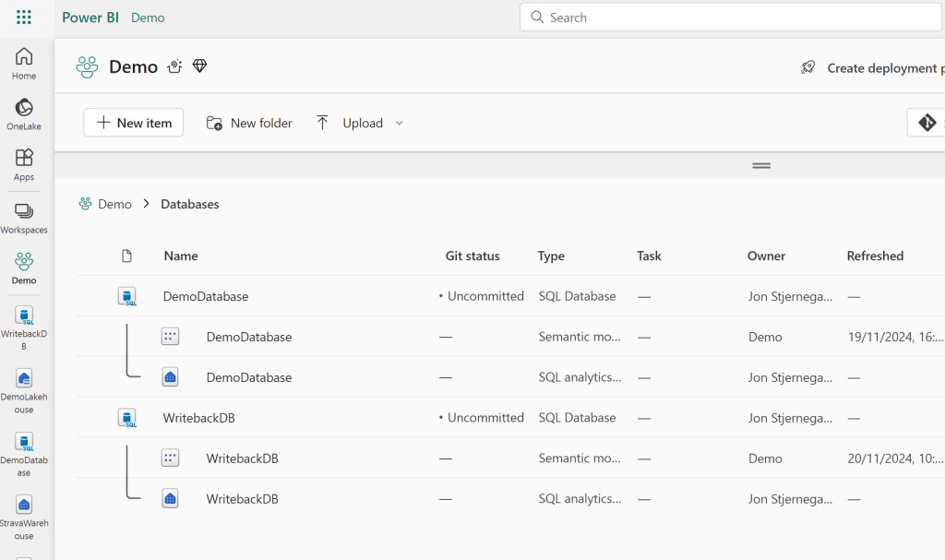Sort the list by Name column header

[x=181, y=256]
